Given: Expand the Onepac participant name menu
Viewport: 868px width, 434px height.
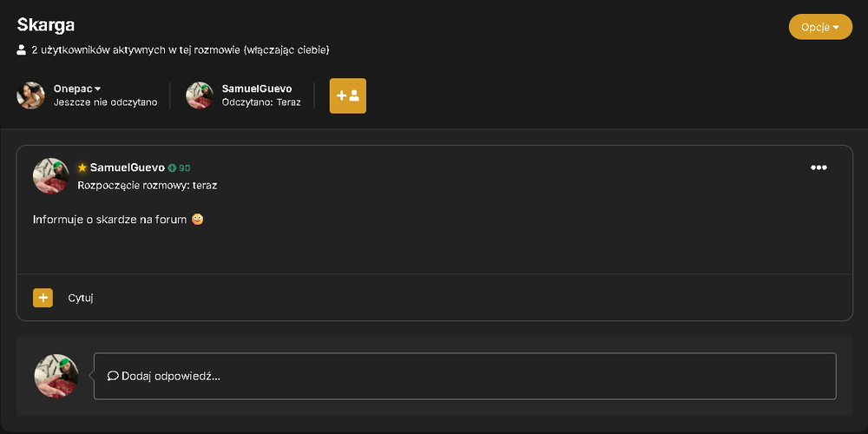Looking at the screenshot, I should 77,89.
